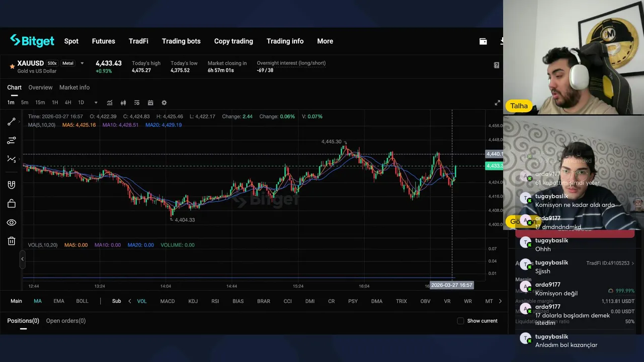Select the 1m timeframe
Viewport: 644px width, 362px height.
coord(11,103)
